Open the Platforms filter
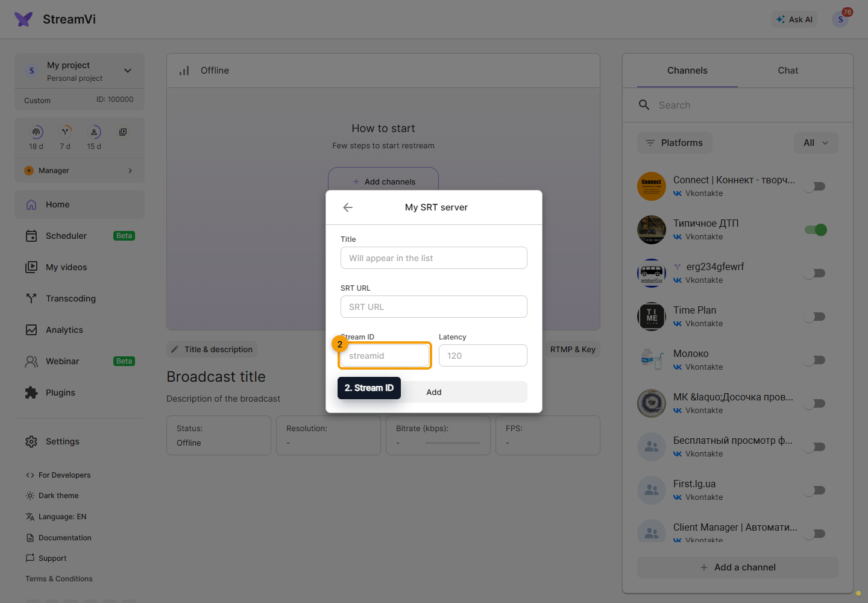Image resolution: width=868 pixels, height=603 pixels. (675, 143)
